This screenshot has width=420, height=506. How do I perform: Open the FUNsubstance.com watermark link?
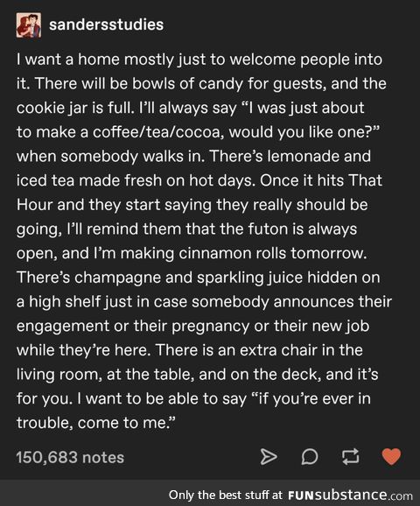pos(350,495)
